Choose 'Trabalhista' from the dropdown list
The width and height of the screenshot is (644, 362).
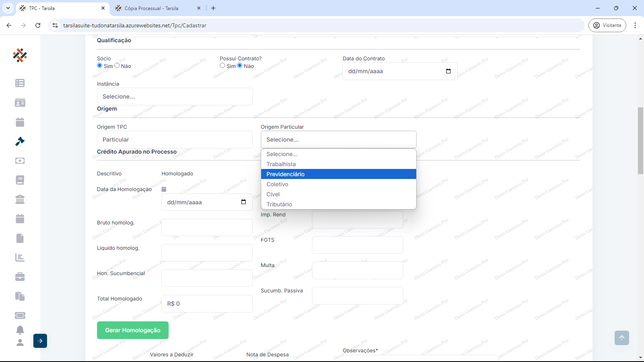tap(281, 164)
